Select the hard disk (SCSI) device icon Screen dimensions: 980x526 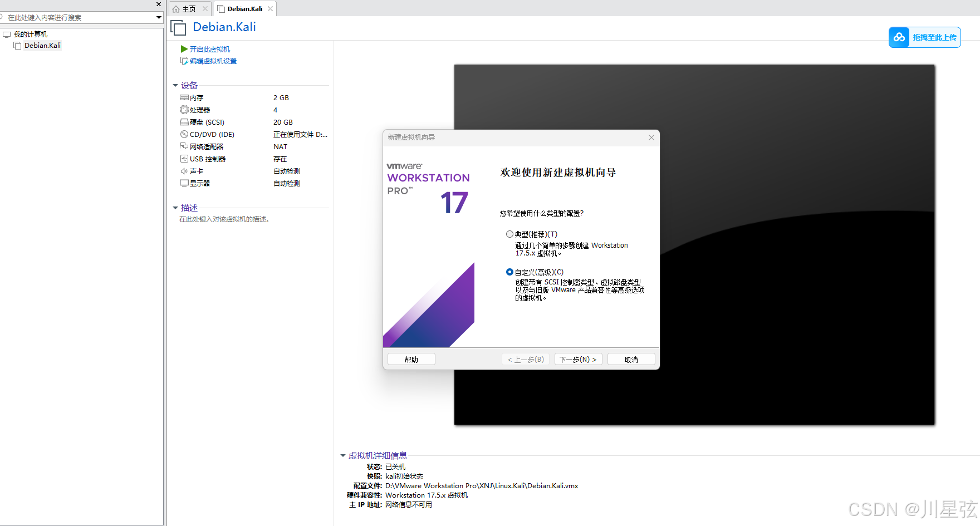click(184, 122)
